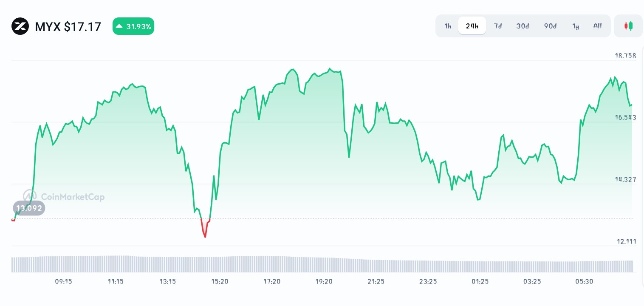Switch to the 7d chart view
644x306 pixels.
pyautogui.click(x=498, y=26)
